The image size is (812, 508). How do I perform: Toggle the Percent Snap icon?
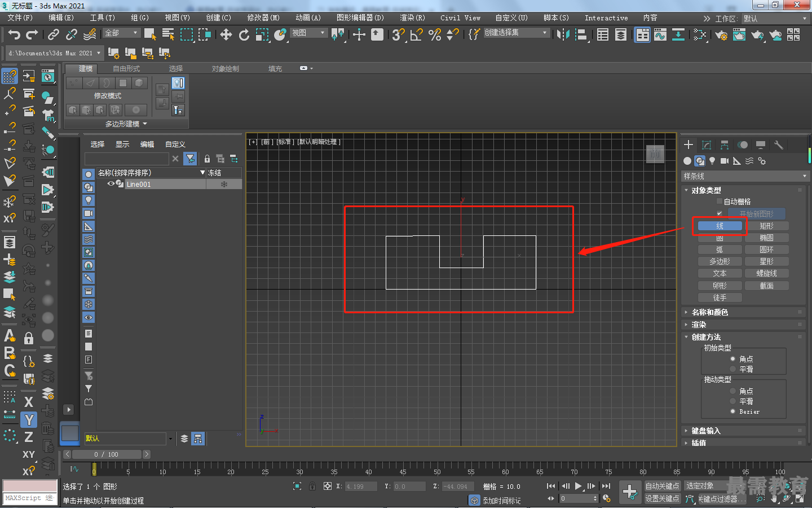(434, 35)
